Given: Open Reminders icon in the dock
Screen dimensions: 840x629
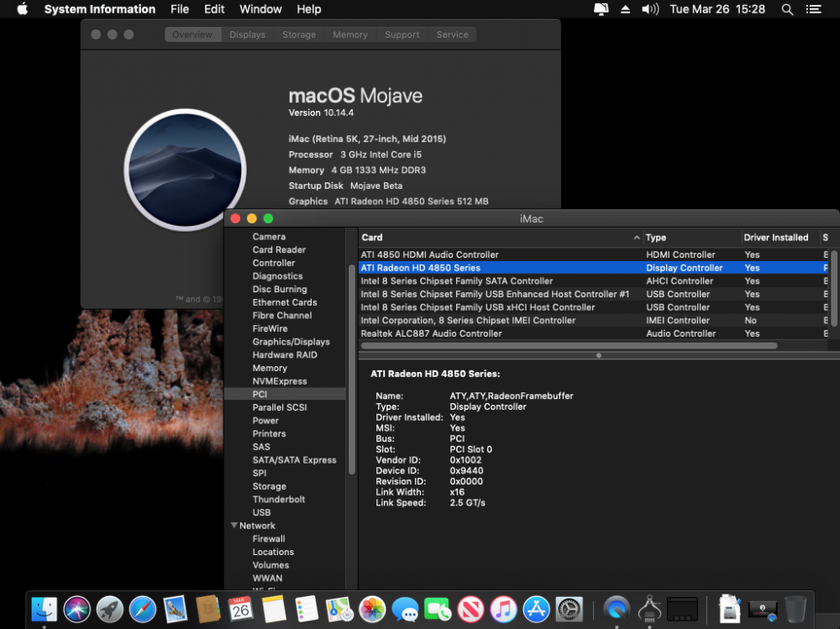Looking at the screenshot, I should click(307, 610).
